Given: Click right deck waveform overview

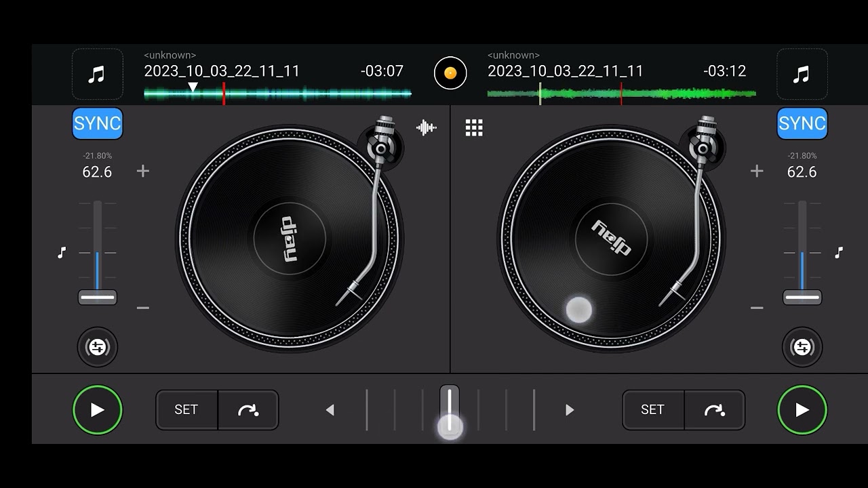Looking at the screenshot, I should 622,94.
